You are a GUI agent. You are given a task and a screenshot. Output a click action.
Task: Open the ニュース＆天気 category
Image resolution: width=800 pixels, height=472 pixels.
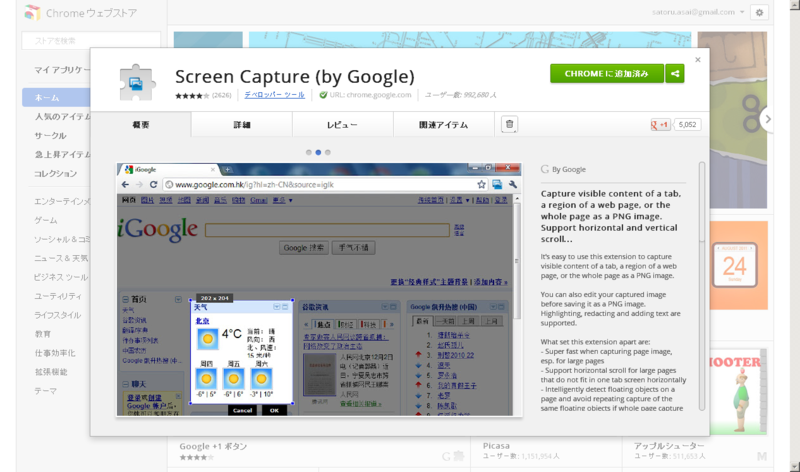tap(61, 258)
